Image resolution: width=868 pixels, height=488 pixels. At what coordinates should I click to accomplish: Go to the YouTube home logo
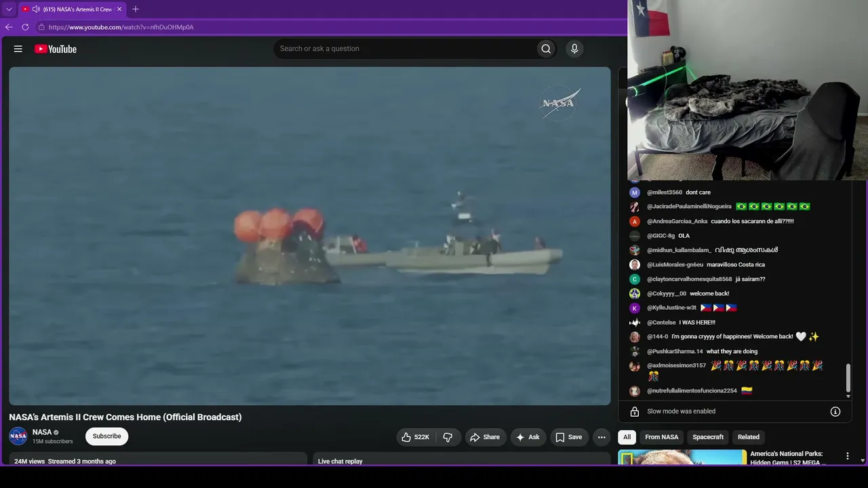pyautogui.click(x=56, y=49)
